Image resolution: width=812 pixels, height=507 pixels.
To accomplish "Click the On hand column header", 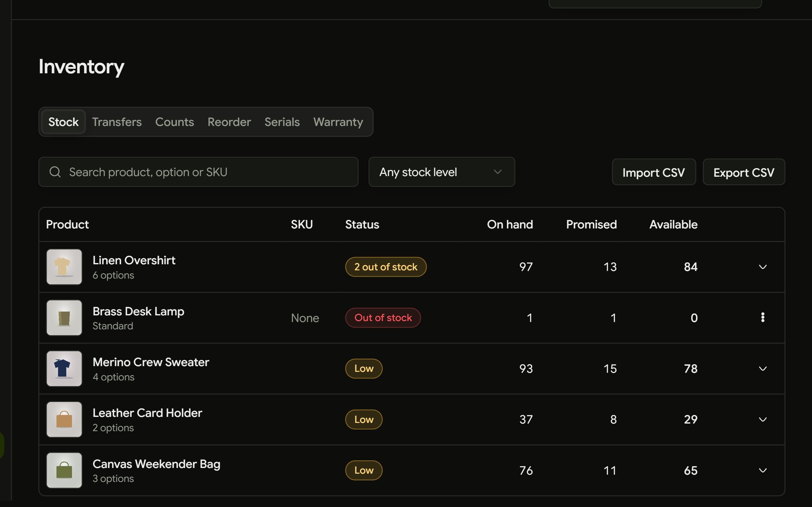I will point(510,224).
